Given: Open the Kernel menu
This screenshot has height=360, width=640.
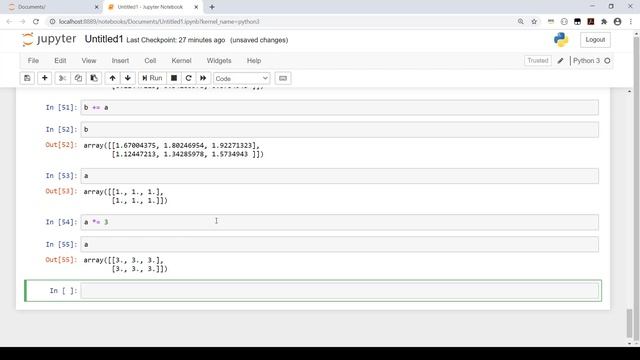Looking at the screenshot, I should tap(181, 60).
